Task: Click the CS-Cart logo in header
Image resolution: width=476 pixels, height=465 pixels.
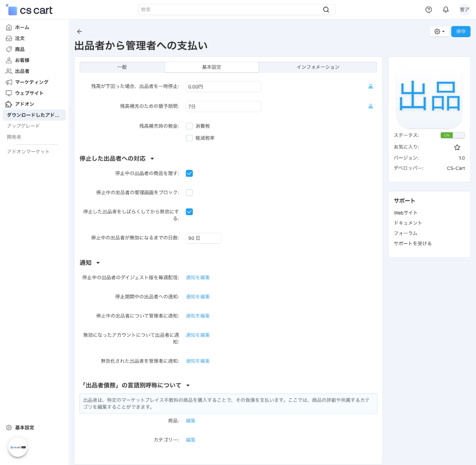Action: click(30, 10)
